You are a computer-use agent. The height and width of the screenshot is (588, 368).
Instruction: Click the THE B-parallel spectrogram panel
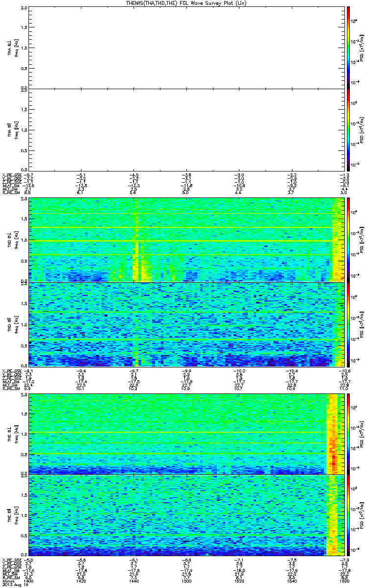click(x=185, y=516)
